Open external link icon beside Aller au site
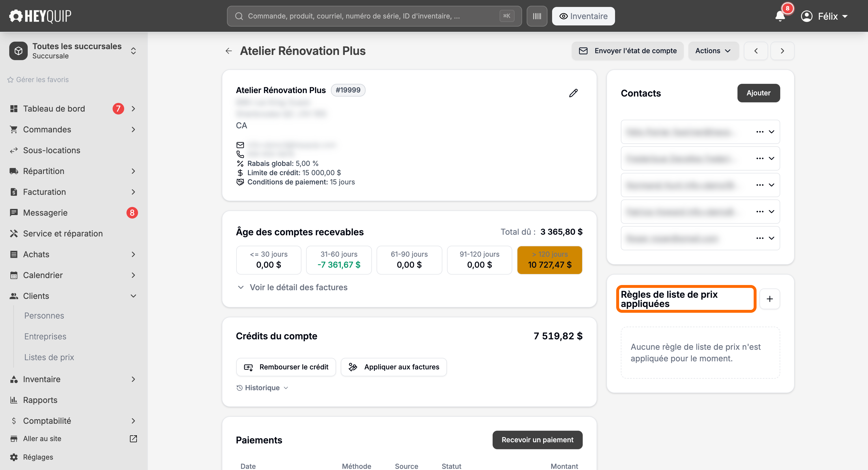Image resolution: width=868 pixels, height=470 pixels. tap(133, 438)
